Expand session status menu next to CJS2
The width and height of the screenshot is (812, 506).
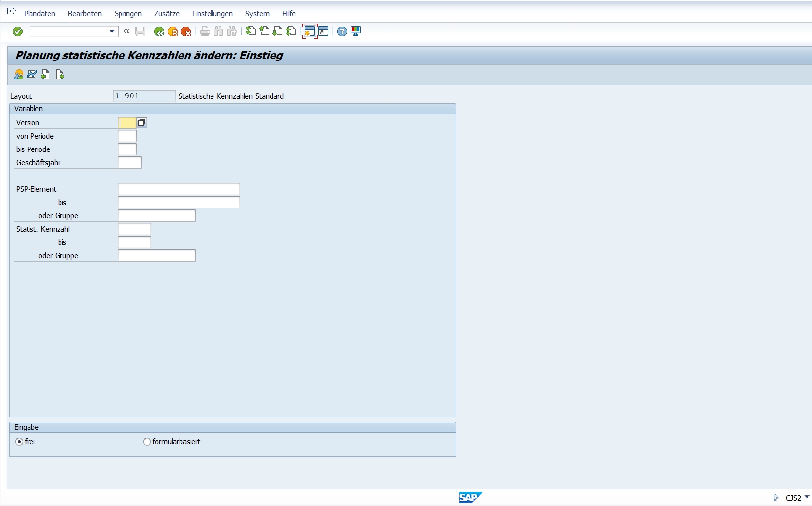point(807,497)
